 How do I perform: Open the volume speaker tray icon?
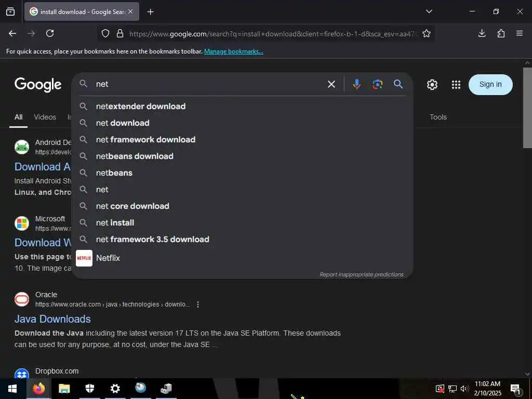point(464,389)
